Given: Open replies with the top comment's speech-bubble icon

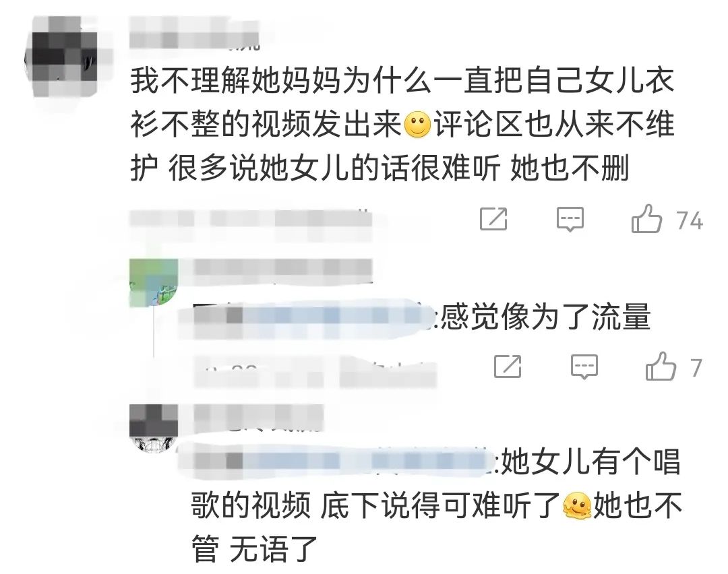Looking at the screenshot, I should click(570, 220).
